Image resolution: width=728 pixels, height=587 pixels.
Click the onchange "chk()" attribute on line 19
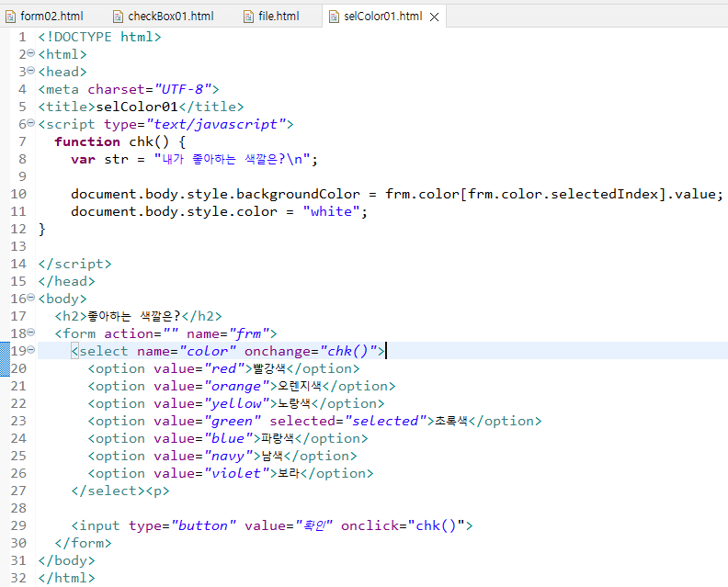[x=311, y=351]
